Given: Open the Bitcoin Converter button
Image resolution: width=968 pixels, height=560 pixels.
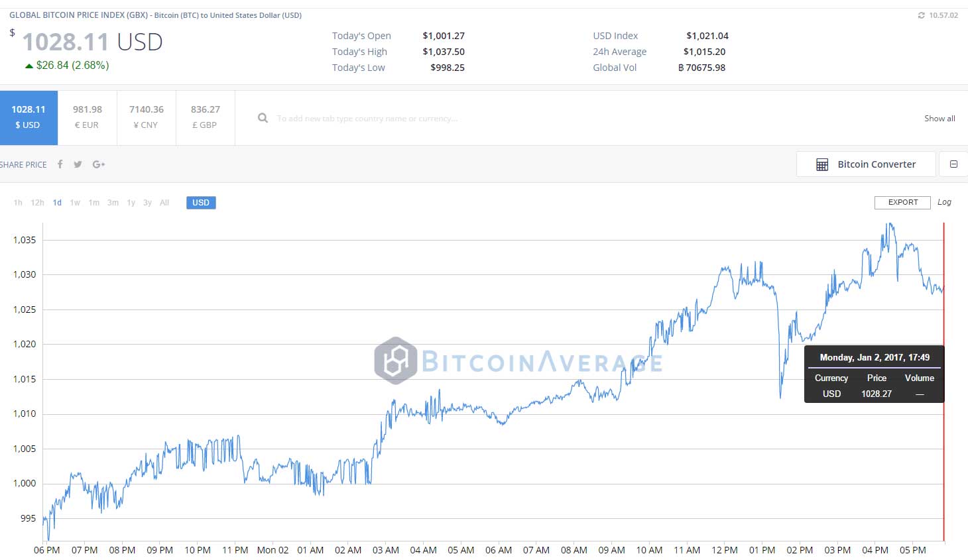Looking at the screenshot, I should click(x=866, y=164).
